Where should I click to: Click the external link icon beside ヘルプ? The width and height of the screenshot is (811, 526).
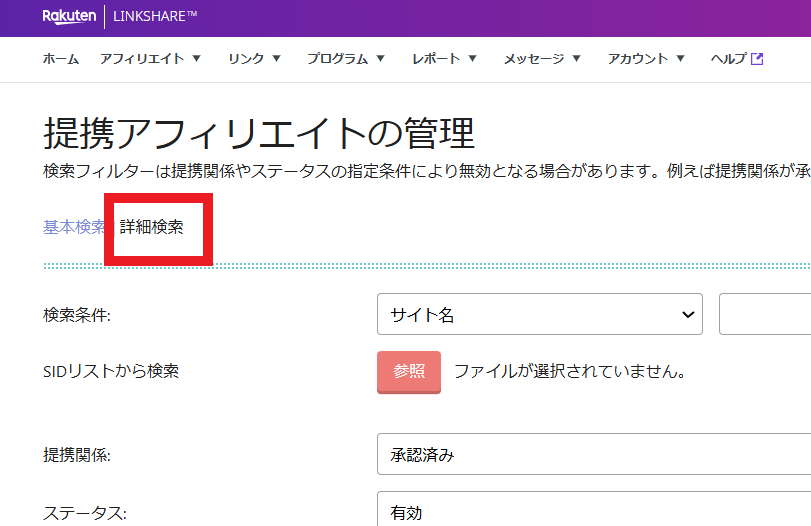tap(757, 59)
